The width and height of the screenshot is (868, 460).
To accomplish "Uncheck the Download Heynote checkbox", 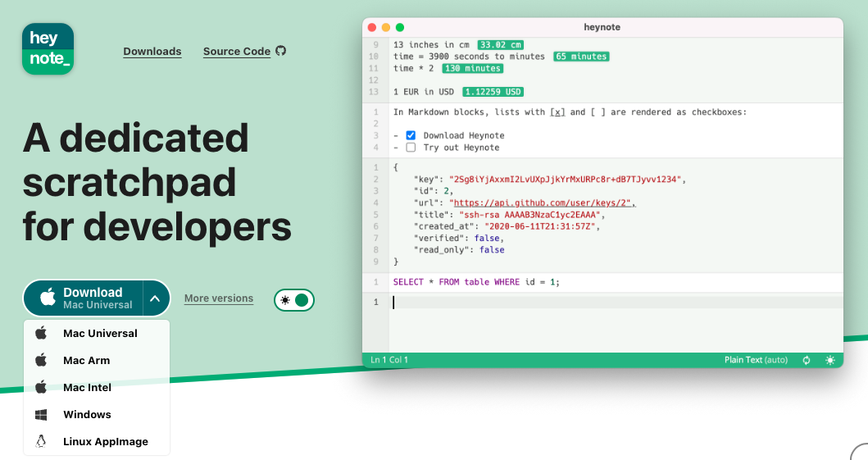I will click(x=411, y=135).
